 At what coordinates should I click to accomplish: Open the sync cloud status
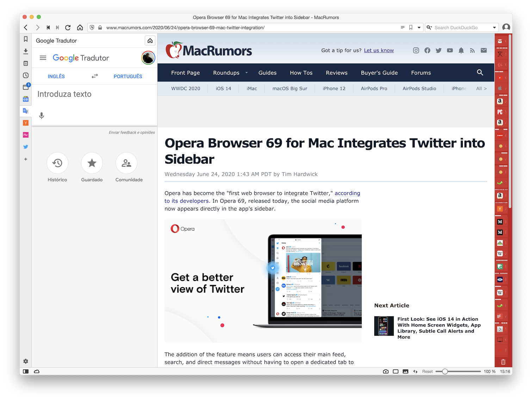pos(37,371)
